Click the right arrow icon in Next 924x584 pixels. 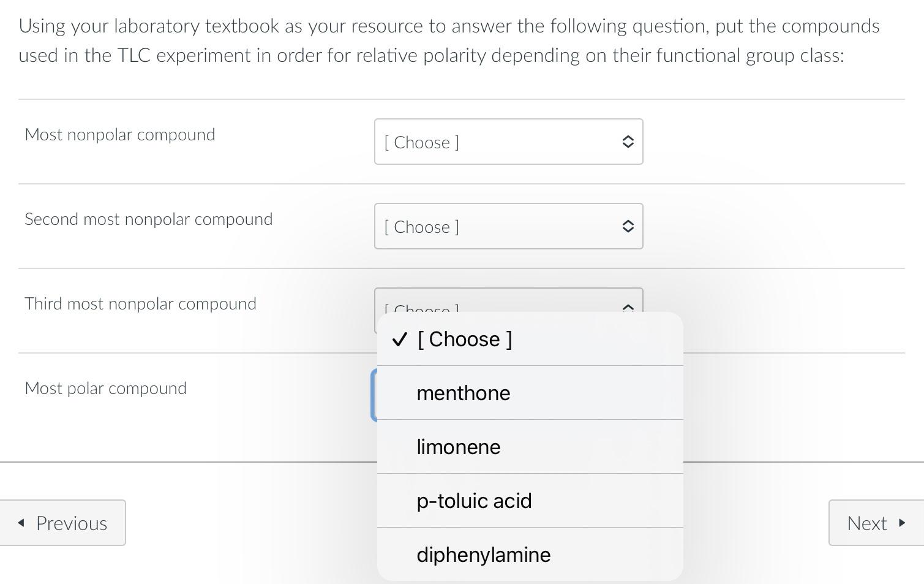point(901,523)
